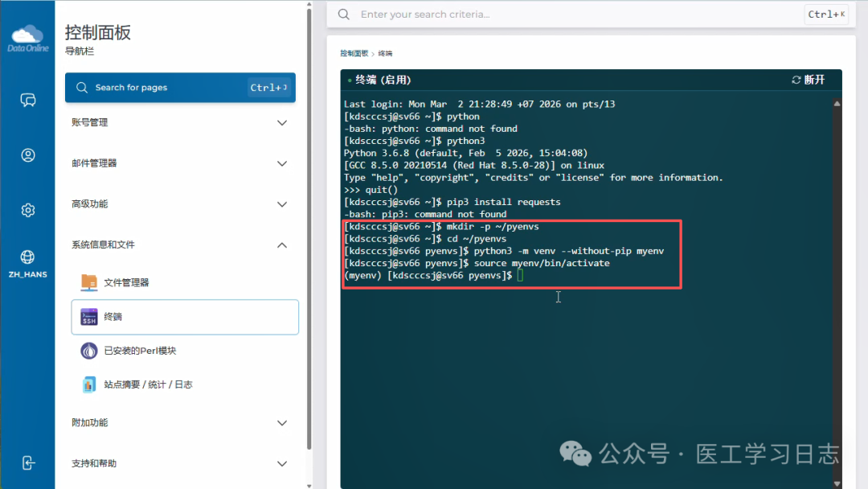Click the Search for pages field
Viewport: 868px width, 489px height.
click(x=169, y=88)
